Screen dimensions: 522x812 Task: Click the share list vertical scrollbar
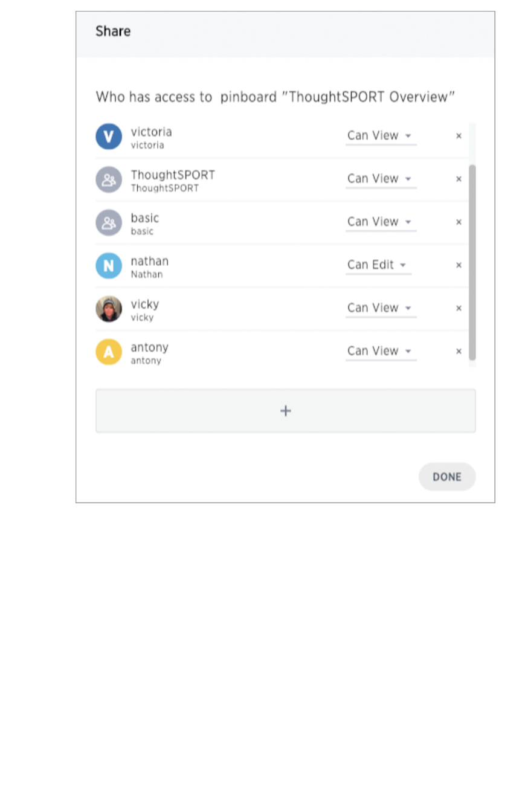coord(472,262)
